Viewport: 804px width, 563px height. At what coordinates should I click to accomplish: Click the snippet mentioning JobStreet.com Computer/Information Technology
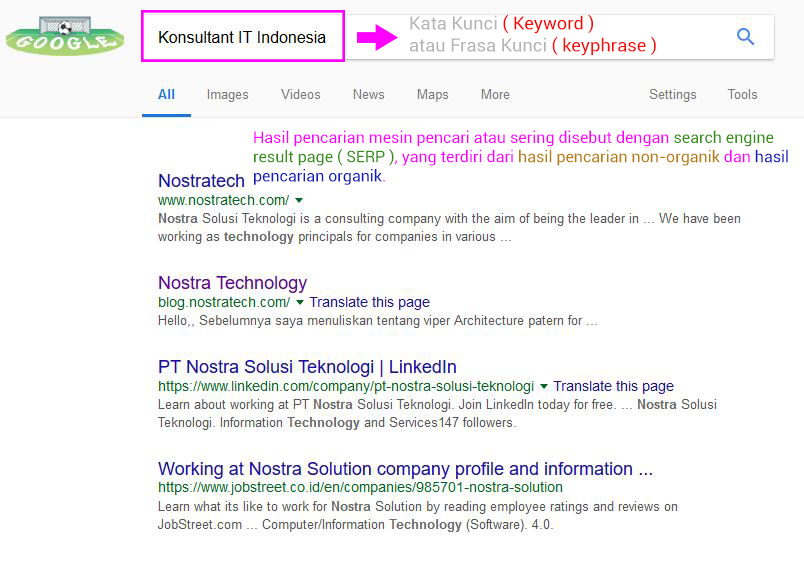[x=418, y=515]
